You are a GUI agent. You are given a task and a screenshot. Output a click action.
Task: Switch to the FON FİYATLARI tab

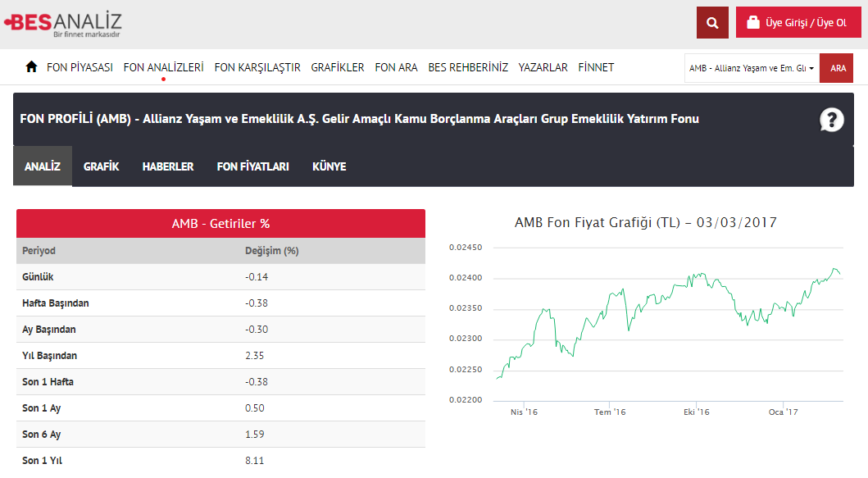(253, 166)
